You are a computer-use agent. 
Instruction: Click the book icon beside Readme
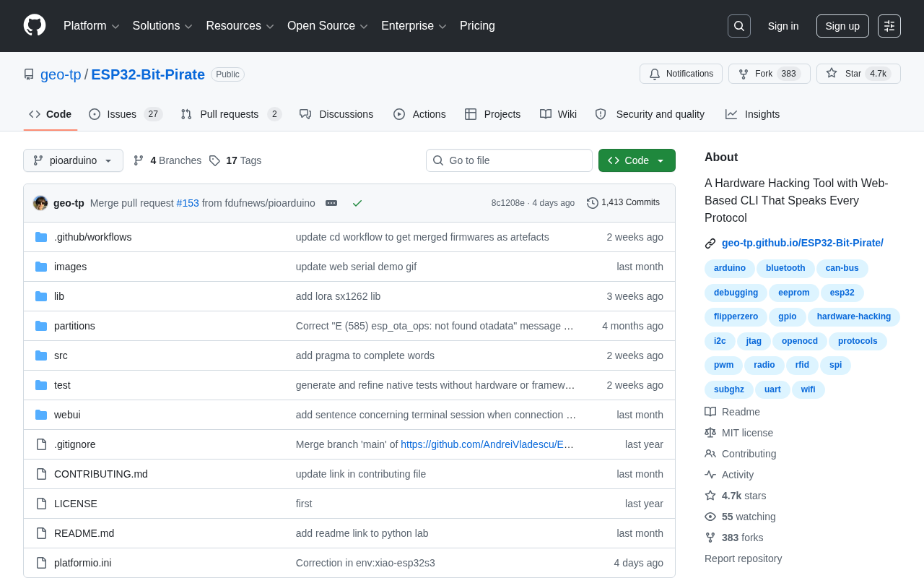710,412
